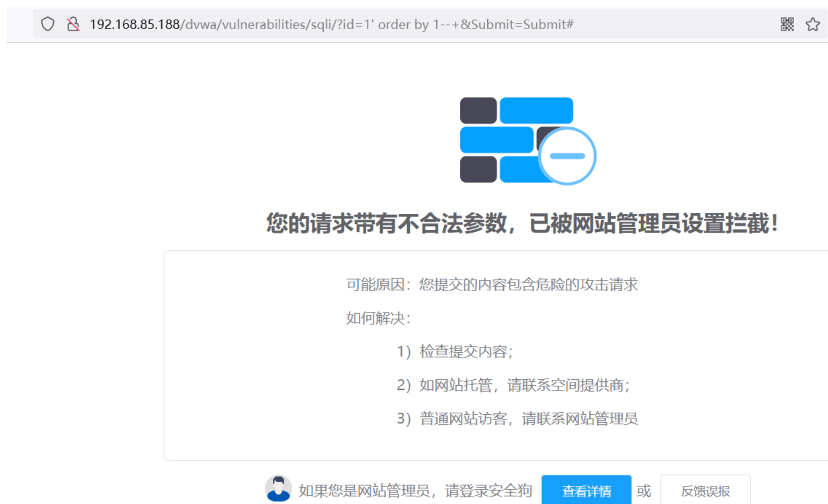The image size is (828, 504).
Task: Click the firewall brick wall graphic
Action: [x=528, y=140]
